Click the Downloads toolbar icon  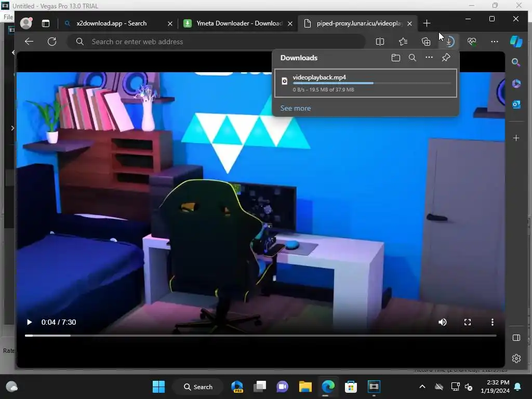pos(449,42)
